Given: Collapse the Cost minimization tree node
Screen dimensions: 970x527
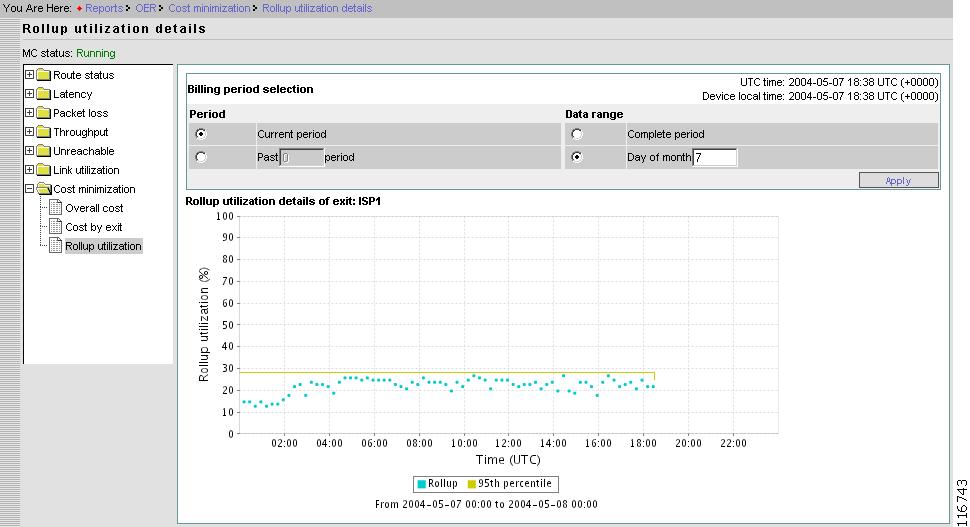Looking at the screenshot, I should (x=29, y=189).
